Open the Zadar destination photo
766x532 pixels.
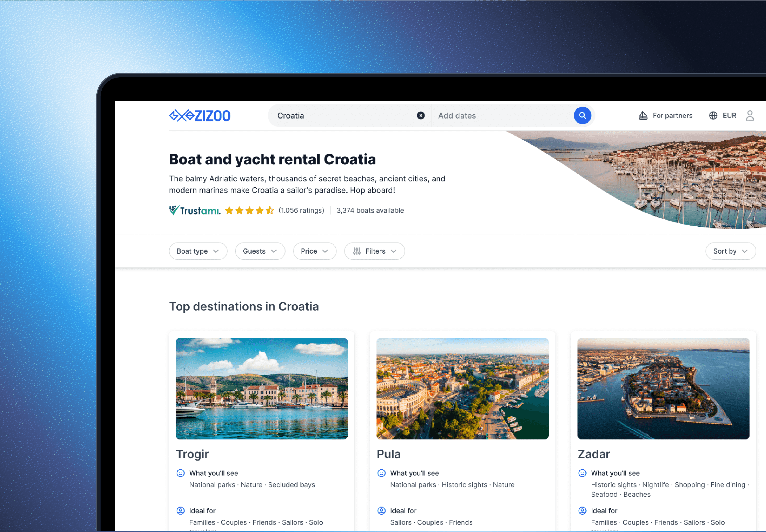coord(663,389)
